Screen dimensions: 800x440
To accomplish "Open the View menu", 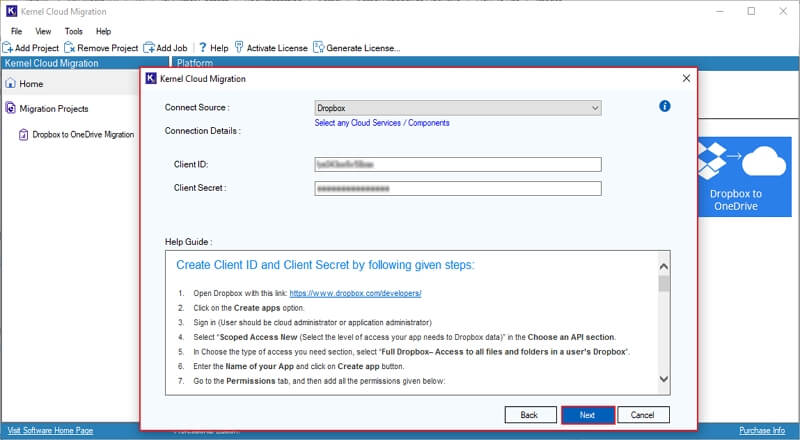I will pos(43,32).
